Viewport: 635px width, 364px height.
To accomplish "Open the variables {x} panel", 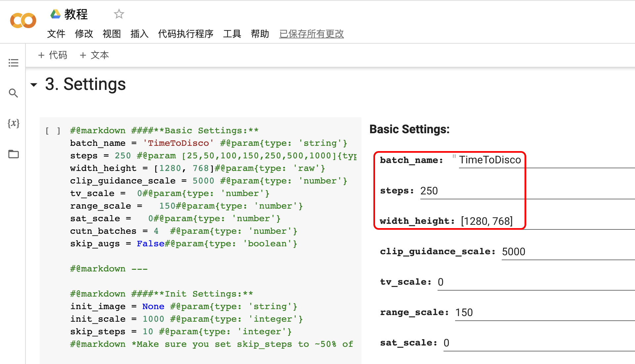I will click(x=13, y=123).
